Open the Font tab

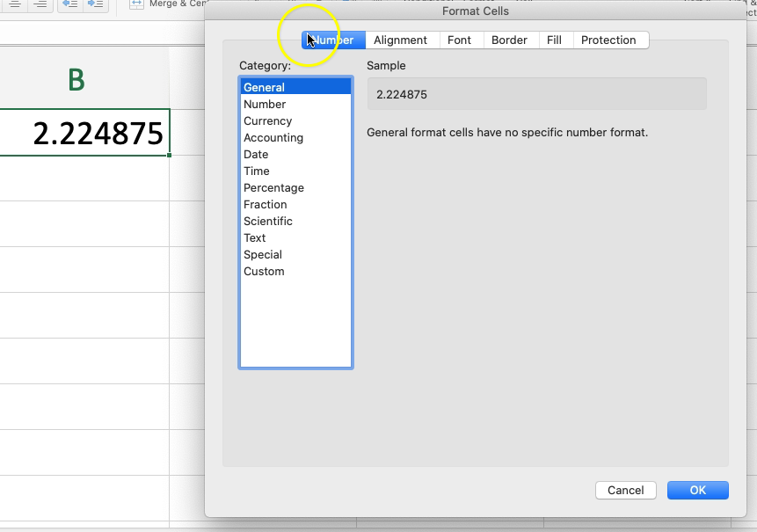[461, 40]
